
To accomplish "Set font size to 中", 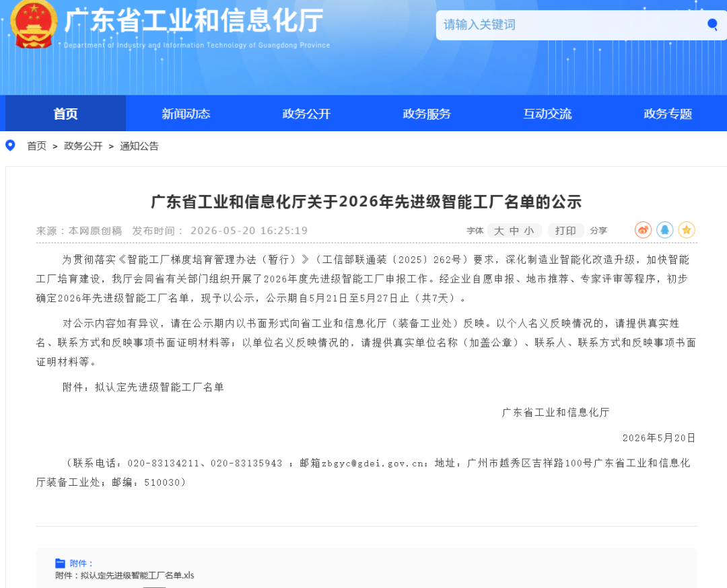I will coord(514,231).
